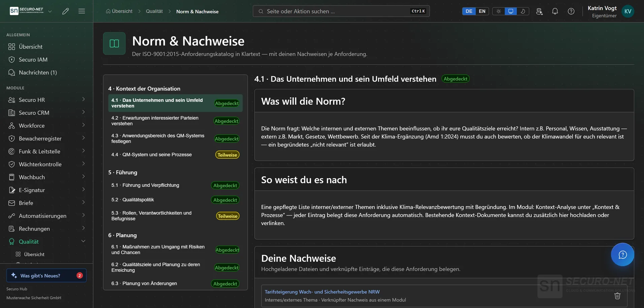The height and width of the screenshot is (308, 644).
Task: Open the organization dropdown next to logo
Action: click(x=50, y=11)
